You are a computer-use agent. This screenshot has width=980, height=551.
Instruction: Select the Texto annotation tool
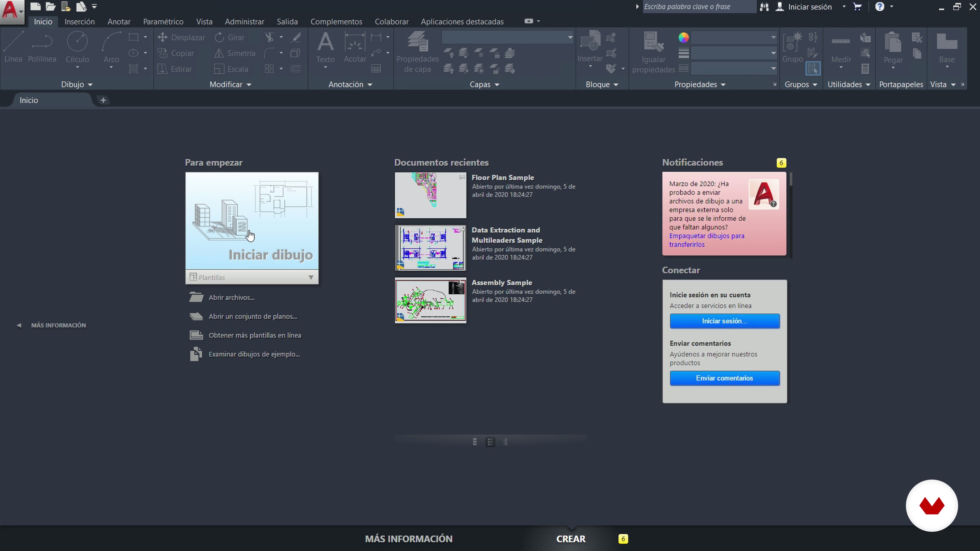(x=325, y=49)
